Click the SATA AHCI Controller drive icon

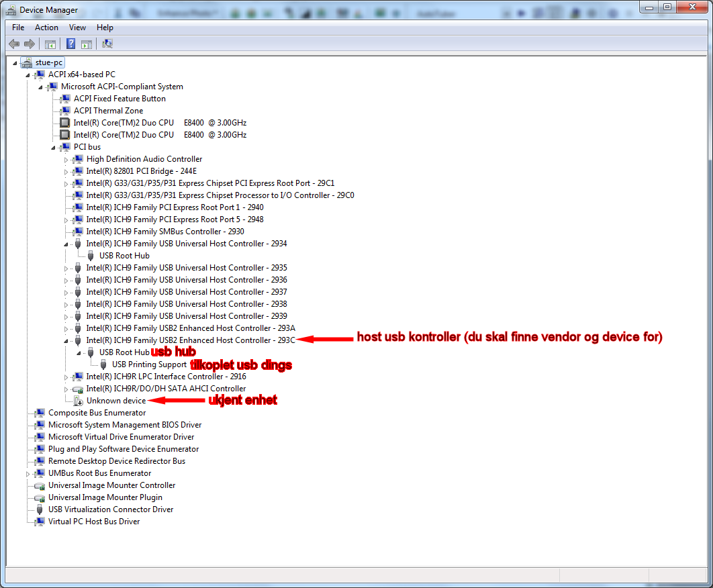pyautogui.click(x=78, y=389)
